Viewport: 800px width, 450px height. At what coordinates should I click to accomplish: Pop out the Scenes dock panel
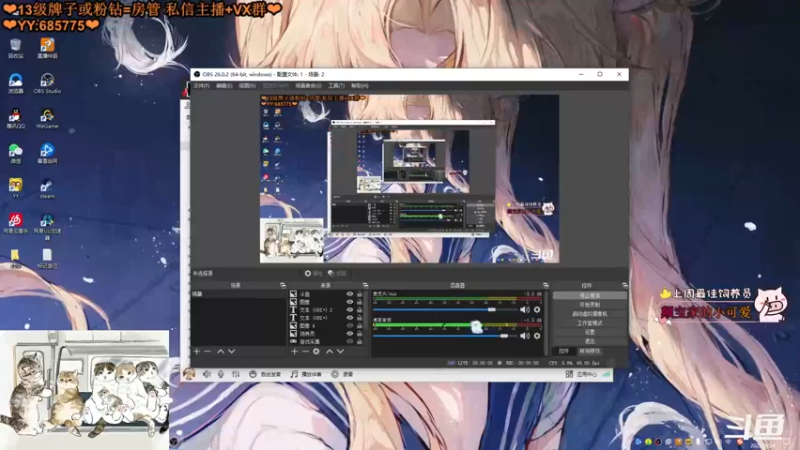[283, 285]
